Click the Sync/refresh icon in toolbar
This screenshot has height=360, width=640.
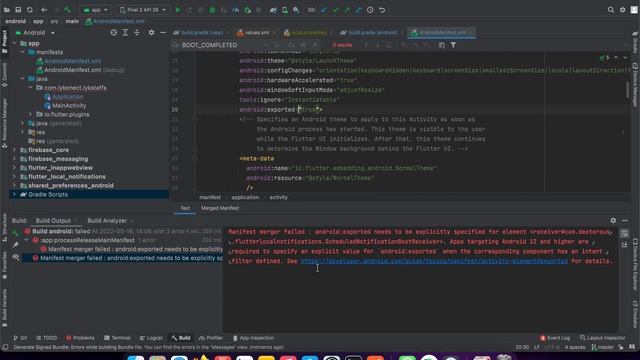(x=29, y=10)
